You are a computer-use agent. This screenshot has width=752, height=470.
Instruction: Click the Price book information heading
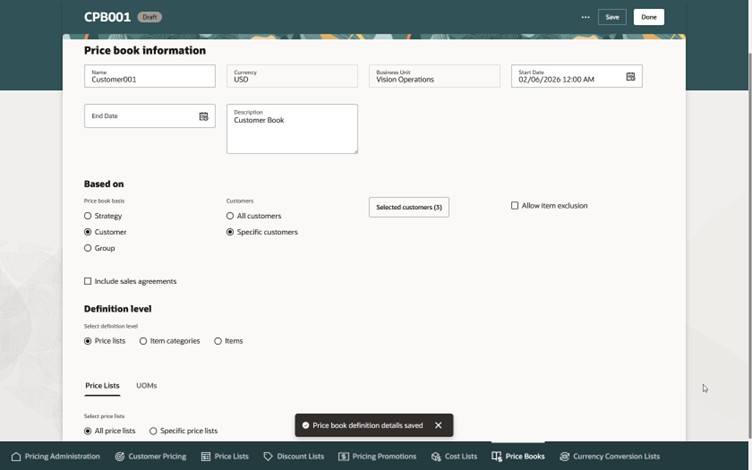(x=145, y=50)
